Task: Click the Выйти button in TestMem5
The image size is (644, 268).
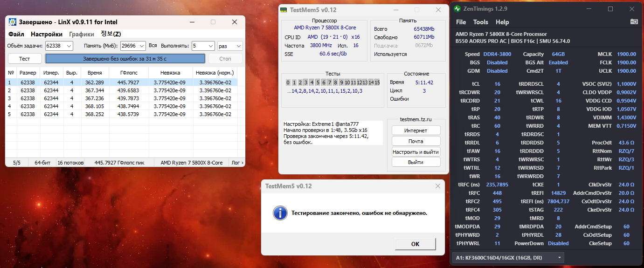Action: 415,162
